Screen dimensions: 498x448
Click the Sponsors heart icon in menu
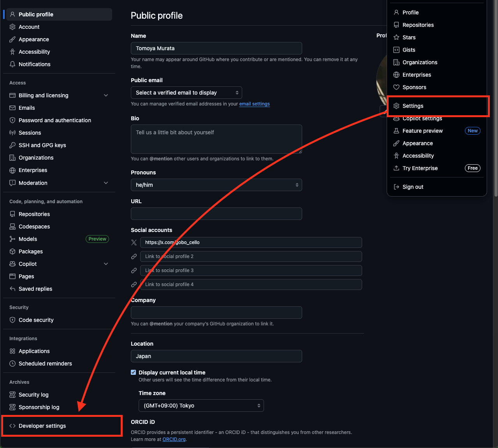(x=396, y=87)
